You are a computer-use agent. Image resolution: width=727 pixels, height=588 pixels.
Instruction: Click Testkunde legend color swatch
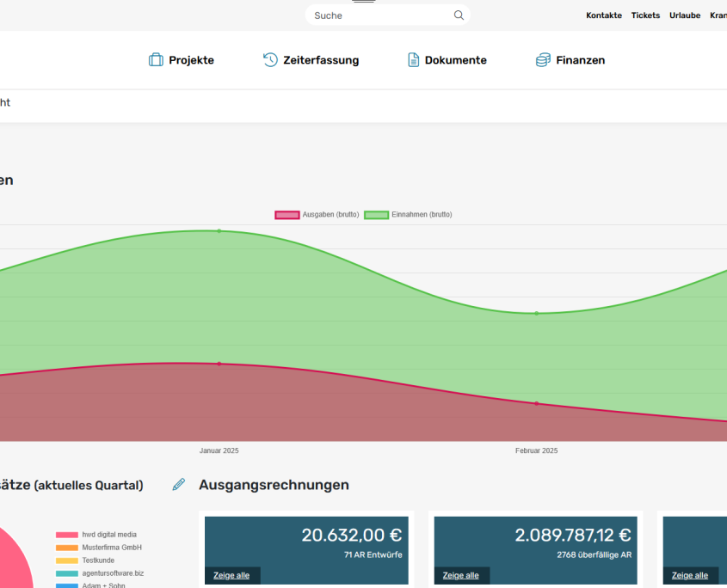[x=67, y=560]
